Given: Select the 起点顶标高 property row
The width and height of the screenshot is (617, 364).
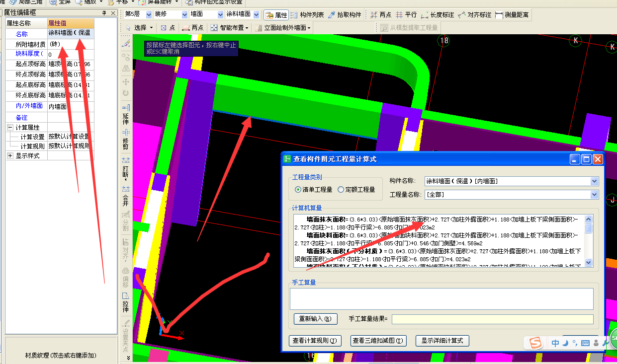Looking at the screenshot, I should (x=50, y=65).
